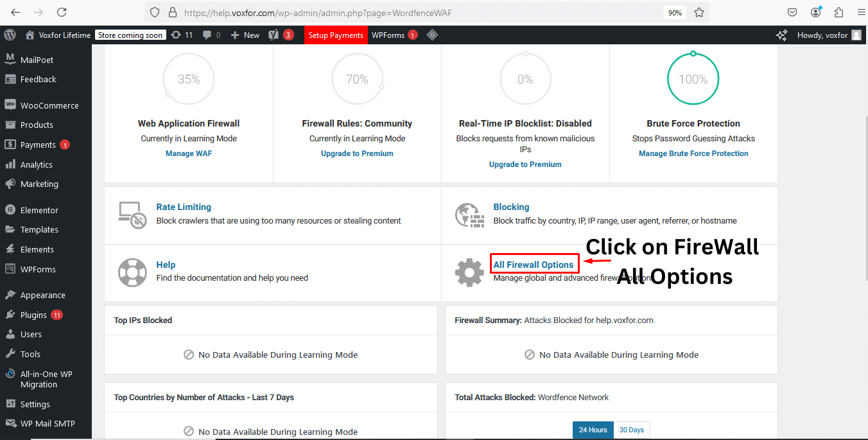Click the Manage WAF link

pyautogui.click(x=188, y=153)
